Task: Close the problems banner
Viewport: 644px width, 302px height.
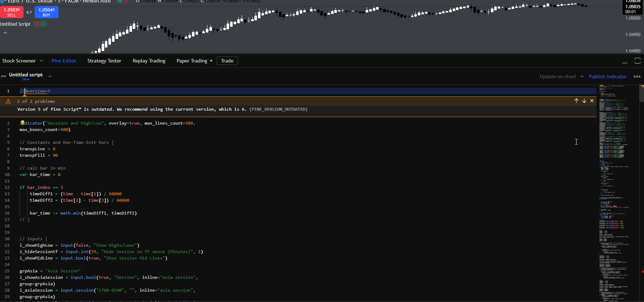Action: 592,101
